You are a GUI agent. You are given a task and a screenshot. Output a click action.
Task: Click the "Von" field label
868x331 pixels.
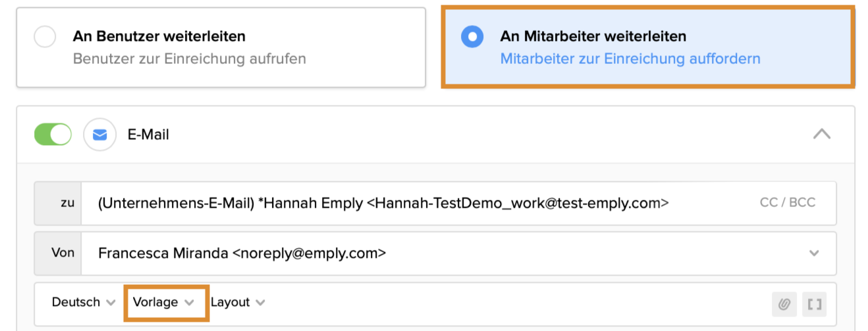pos(63,253)
